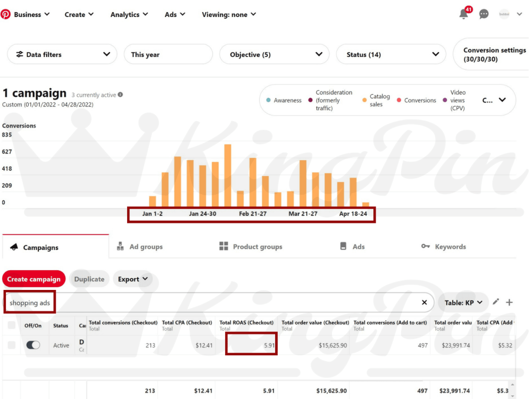Toggle the Video views (CPV) legend dot
This screenshot has width=532, height=399.
(445, 100)
